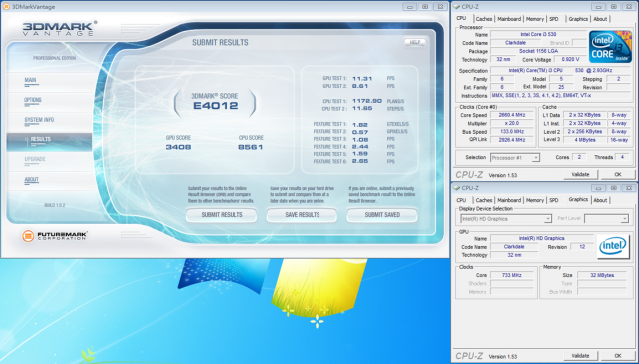Minimize the top CPU-Z window
Image resolution: width=639 pixels, height=364 pixels.
[x=598, y=7]
